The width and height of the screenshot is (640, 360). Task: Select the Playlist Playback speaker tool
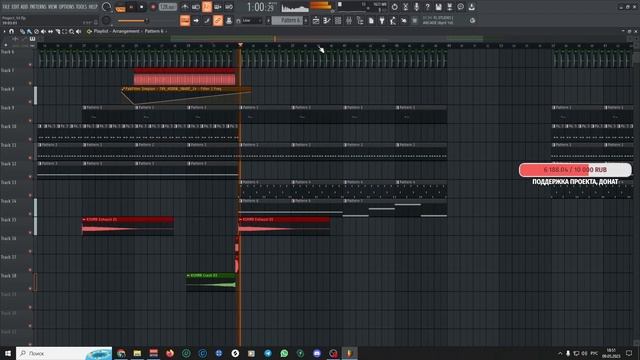click(x=79, y=31)
